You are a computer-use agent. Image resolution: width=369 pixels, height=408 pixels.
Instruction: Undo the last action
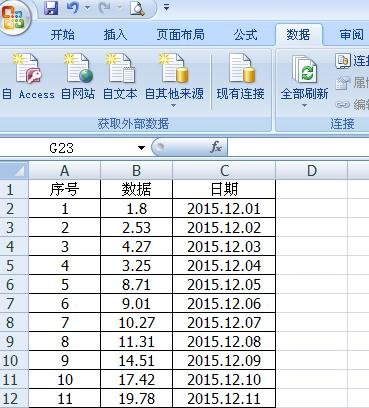tap(72, 8)
